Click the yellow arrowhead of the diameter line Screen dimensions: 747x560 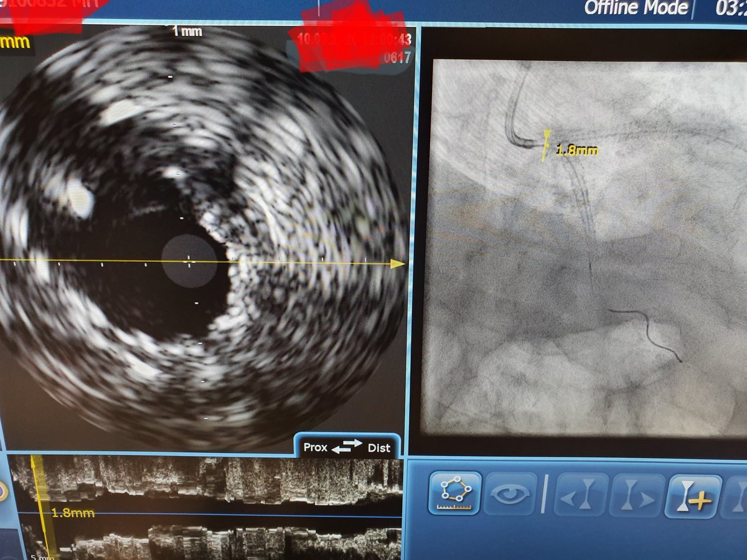(x=398, y=264)
